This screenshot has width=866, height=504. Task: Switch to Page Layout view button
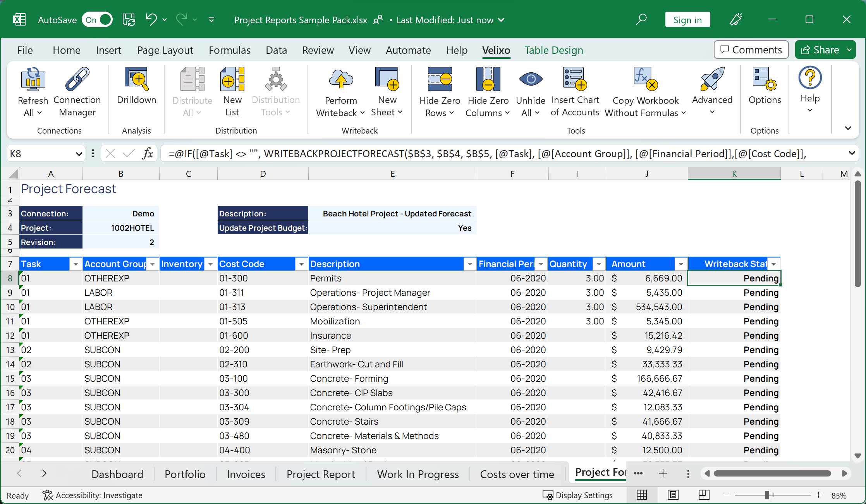673,495
